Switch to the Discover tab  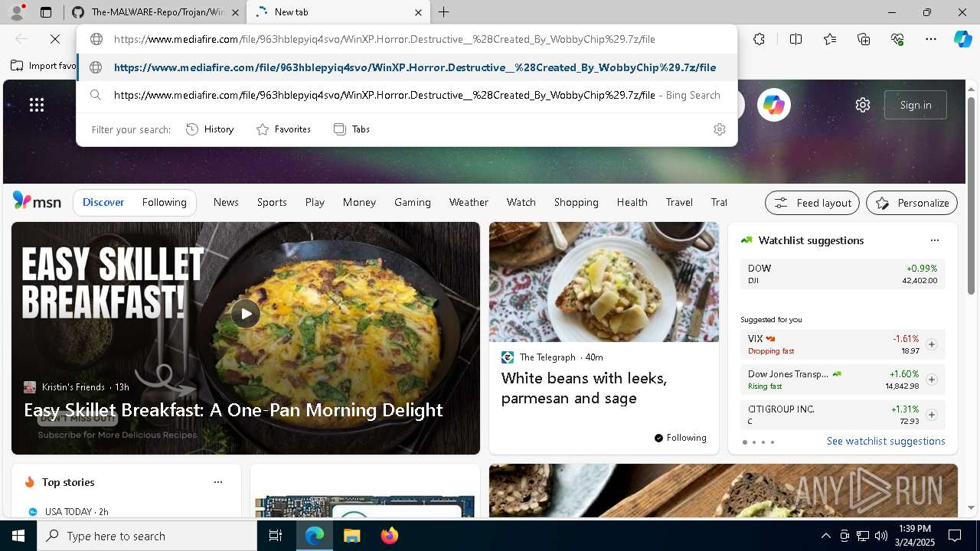(x=103, y=202)
